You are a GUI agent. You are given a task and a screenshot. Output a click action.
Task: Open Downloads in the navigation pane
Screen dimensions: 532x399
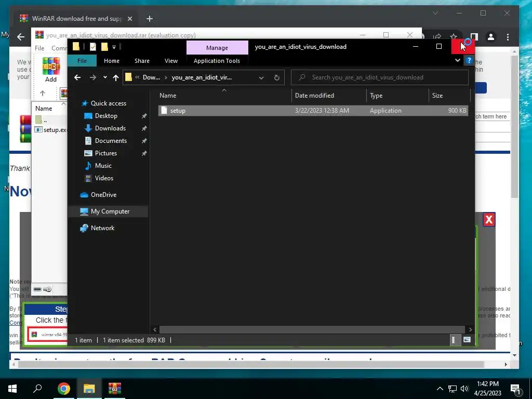[110, 128]
